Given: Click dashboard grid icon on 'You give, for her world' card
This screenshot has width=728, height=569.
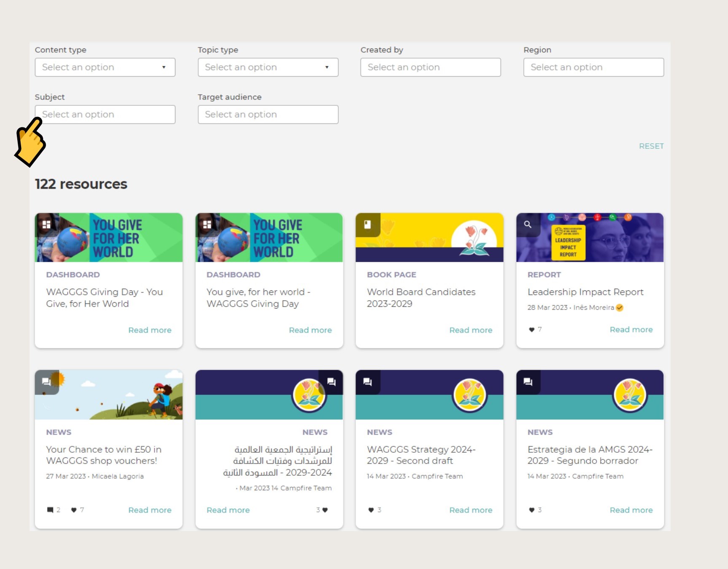Looking at the screenshot, I should tap(207, 225).
